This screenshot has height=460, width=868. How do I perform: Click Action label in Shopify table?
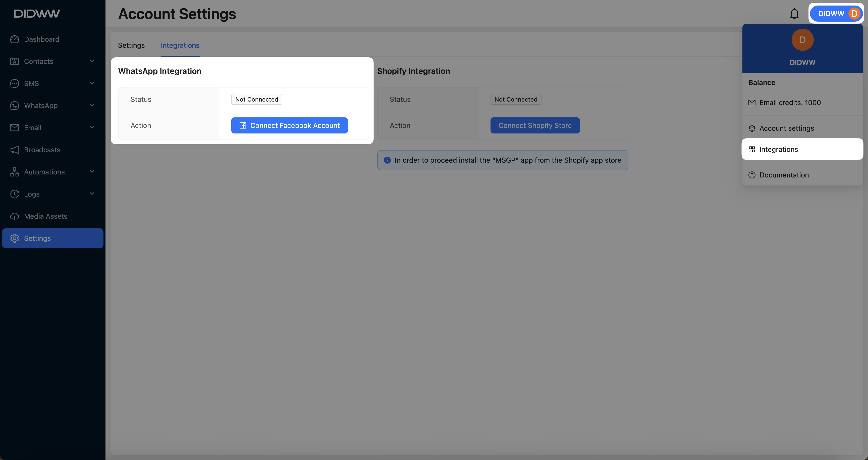coord(400,125)
